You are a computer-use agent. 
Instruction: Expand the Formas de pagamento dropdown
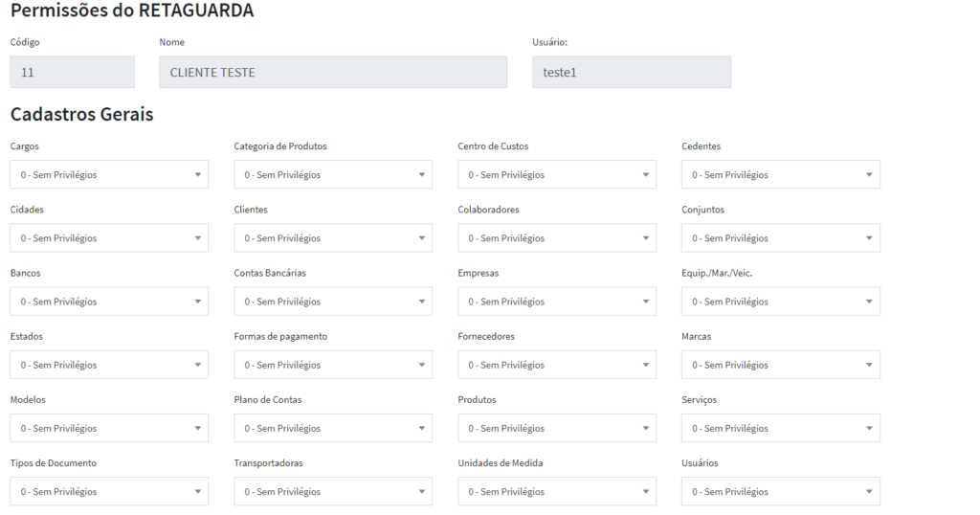tap(333, 365)
